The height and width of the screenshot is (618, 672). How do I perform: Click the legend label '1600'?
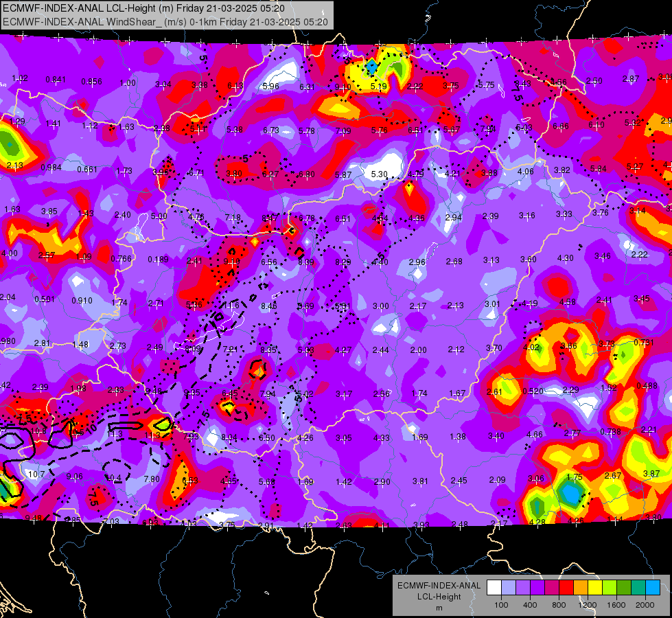point(616,605)
